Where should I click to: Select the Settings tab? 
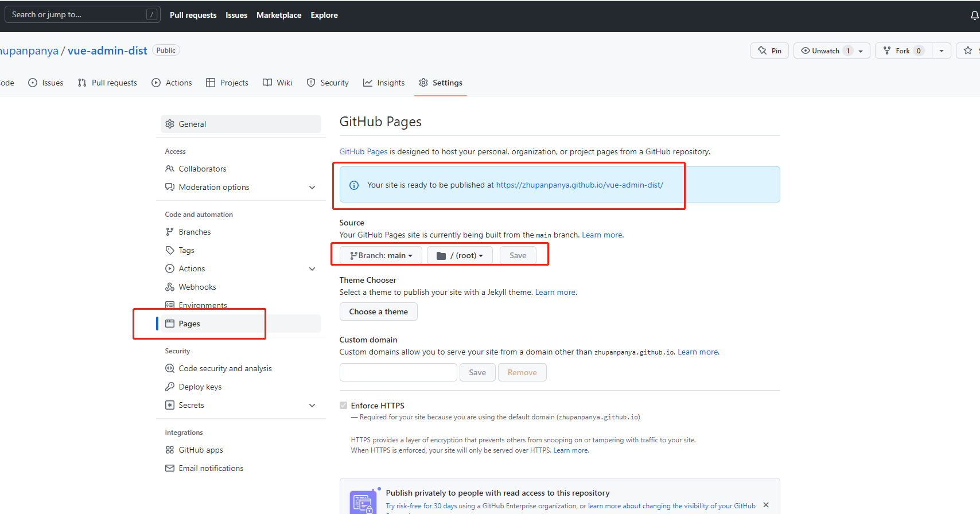(441, 83)
